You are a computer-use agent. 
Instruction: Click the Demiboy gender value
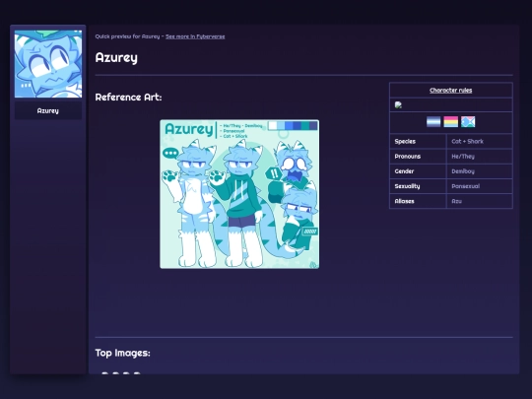click(x=463, y=171)
